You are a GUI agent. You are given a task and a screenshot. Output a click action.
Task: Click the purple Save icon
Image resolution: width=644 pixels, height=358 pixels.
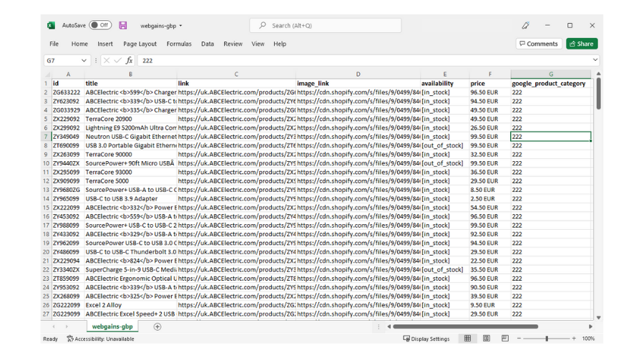point(123,26)
